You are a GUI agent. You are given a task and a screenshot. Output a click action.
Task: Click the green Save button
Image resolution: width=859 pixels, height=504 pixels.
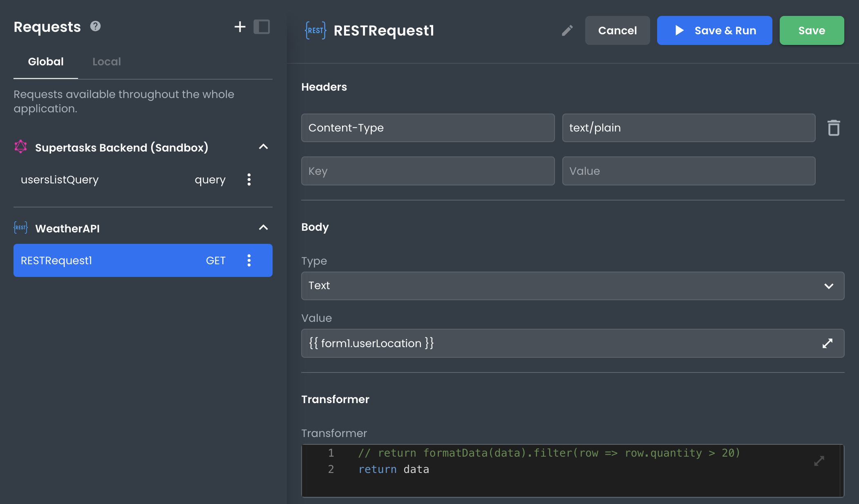[x=811, y=31]
